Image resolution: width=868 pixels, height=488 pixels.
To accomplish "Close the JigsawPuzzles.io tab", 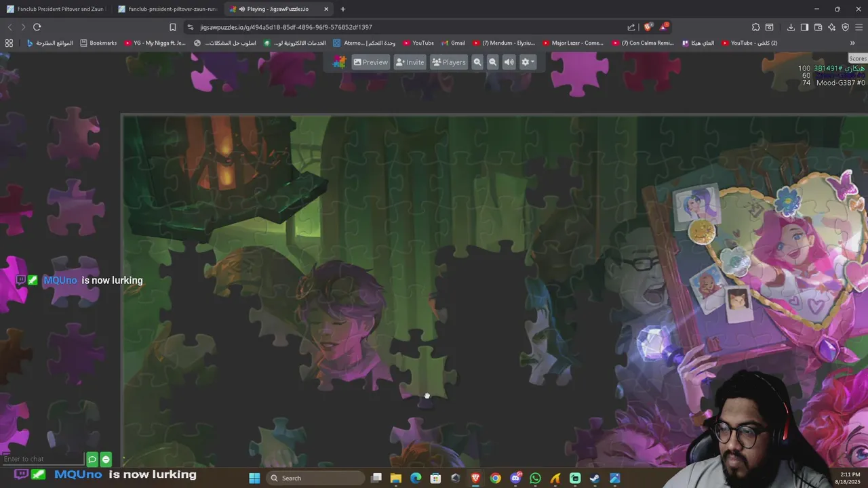I will pos(326,9).
